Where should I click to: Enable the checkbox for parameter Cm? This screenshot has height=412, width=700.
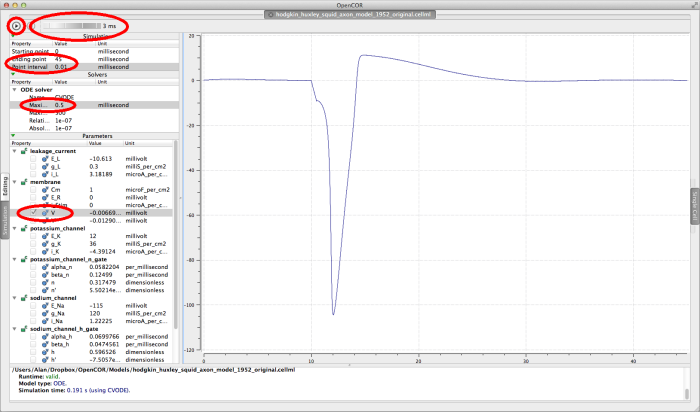(x=34, y=189)
